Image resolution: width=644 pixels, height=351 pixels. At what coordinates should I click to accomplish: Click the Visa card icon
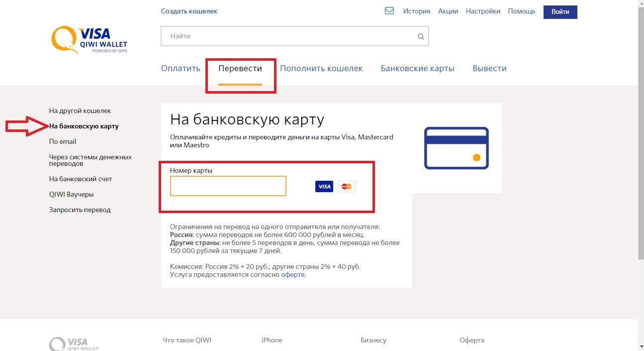click(324, 186)
